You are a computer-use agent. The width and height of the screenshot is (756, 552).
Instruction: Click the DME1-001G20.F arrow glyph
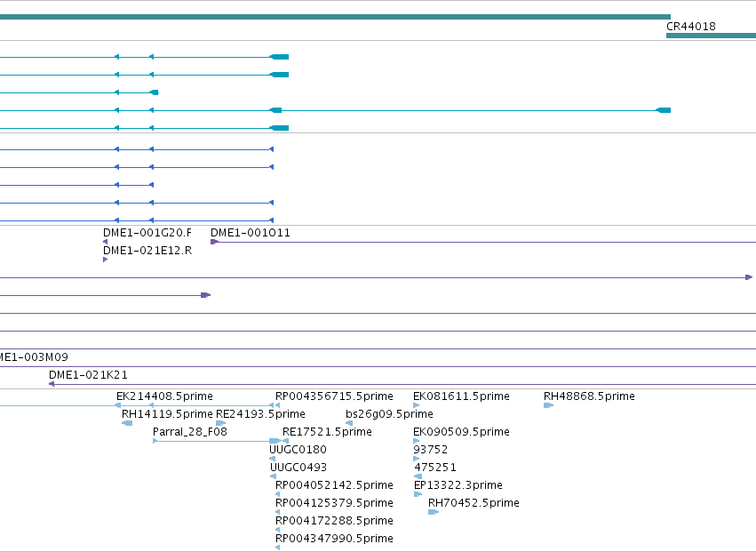[106, 242]
